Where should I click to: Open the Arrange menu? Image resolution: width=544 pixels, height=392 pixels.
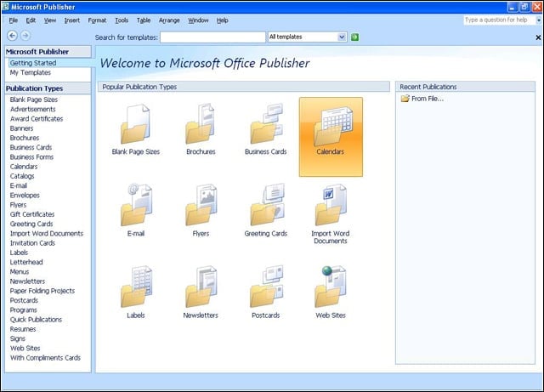pyautogui.click(x=169, y=20)
